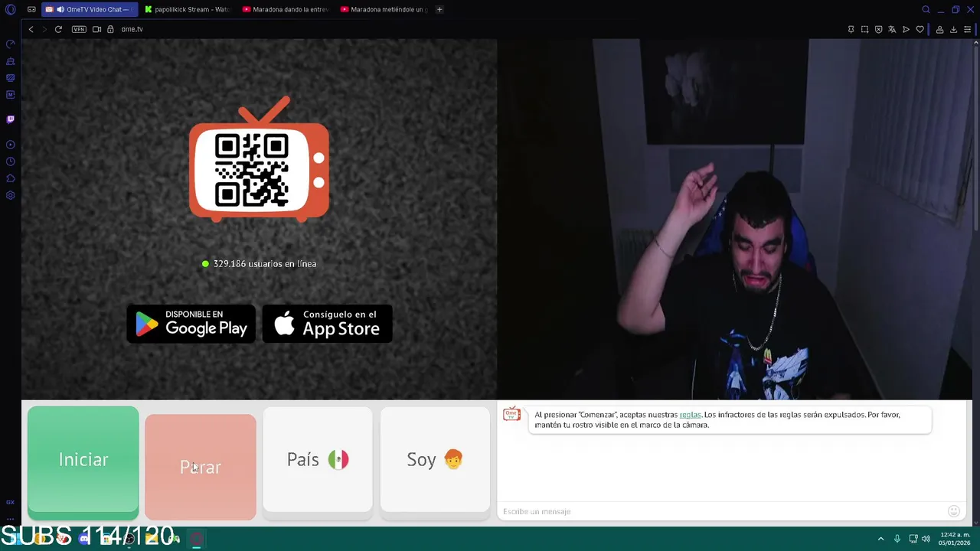
Task: Open the clock showing 12:42 a. m.
Action: click(x=955, y=539)
